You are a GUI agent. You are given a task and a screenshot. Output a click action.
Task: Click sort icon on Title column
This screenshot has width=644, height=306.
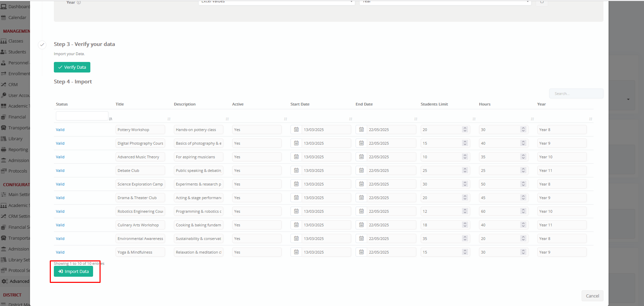[169, 119]
